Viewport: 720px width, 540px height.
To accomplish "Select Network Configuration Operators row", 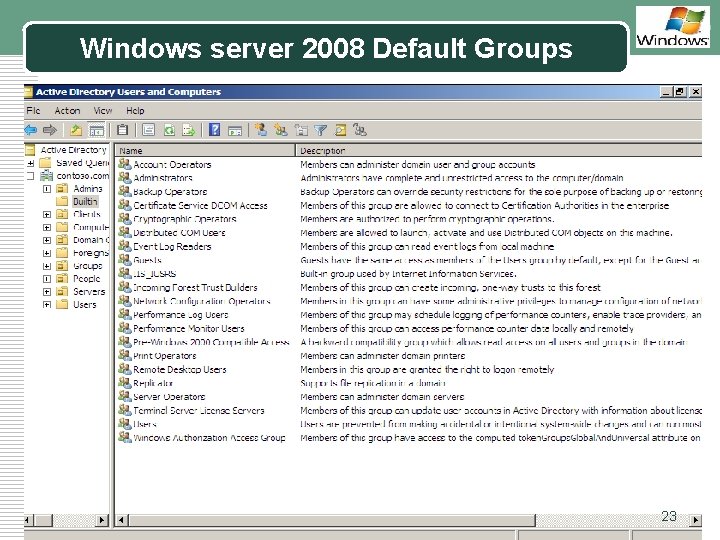I will click(x=409, y=301).
